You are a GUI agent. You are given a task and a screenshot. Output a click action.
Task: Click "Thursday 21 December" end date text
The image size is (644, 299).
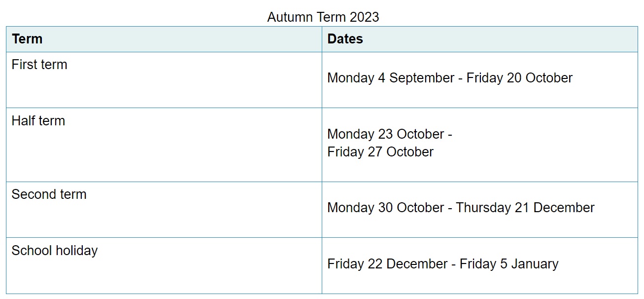[x=525, y=208]
